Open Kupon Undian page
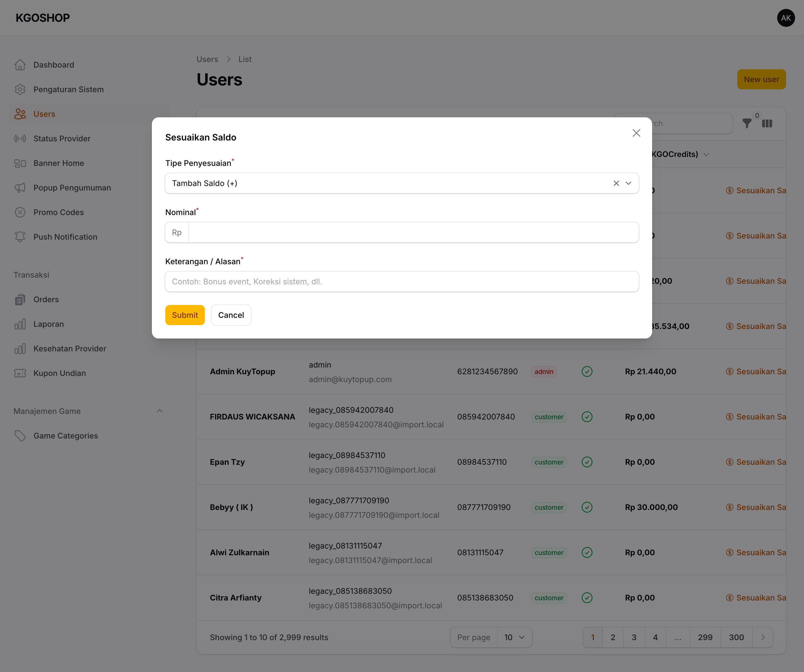The width and height of the screenshot is (804, 672). (x=89, y=373)
